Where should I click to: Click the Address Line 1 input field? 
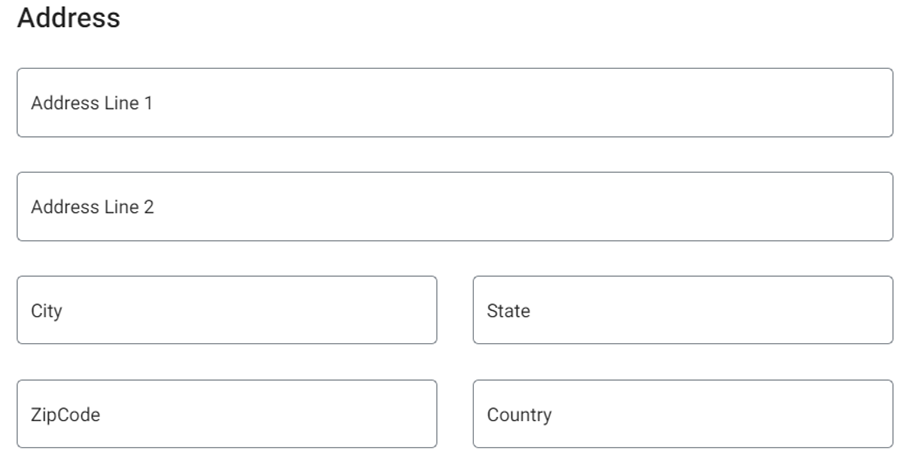click(454, 103)
